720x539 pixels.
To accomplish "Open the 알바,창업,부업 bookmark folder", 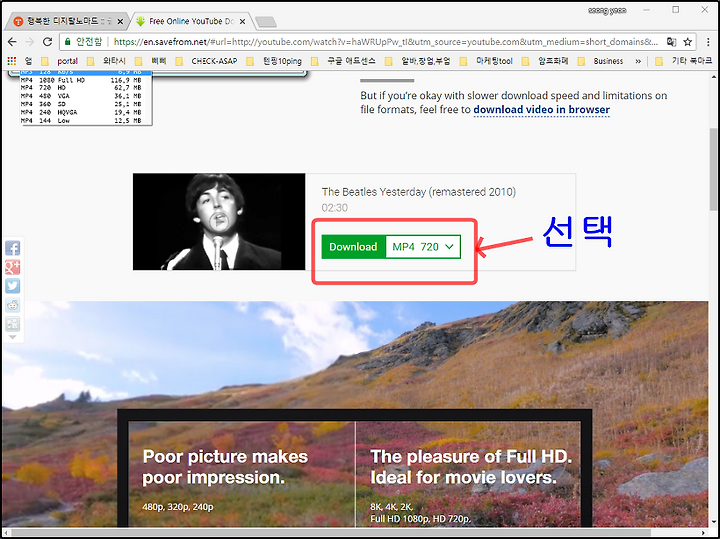I will (x=419, y=61).
